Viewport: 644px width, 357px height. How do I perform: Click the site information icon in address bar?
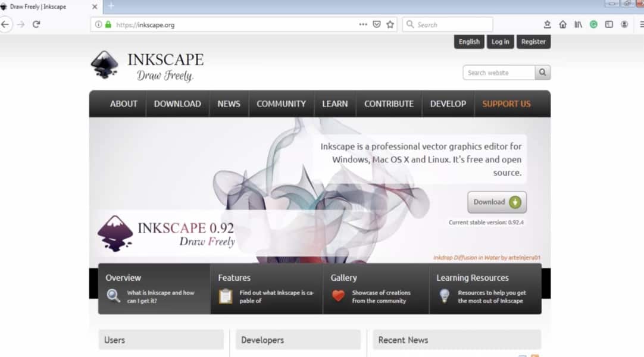(x=99, y=24)
